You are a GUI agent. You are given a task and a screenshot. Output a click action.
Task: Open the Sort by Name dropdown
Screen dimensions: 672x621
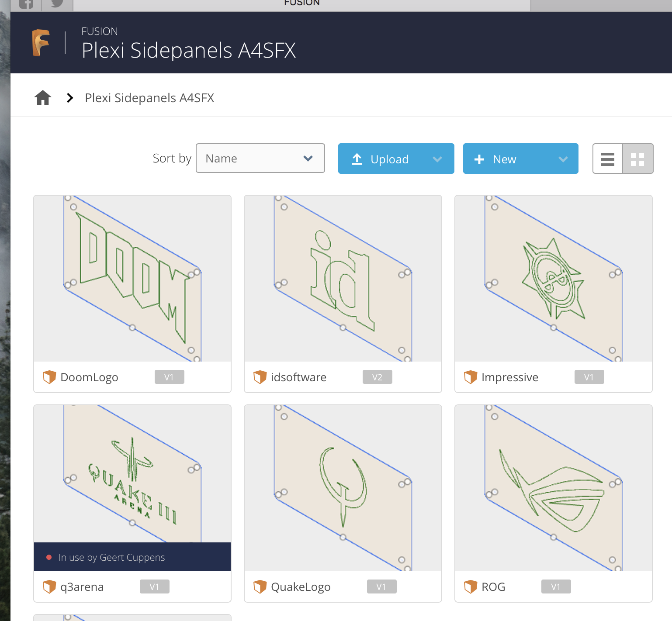click(260, 159)
